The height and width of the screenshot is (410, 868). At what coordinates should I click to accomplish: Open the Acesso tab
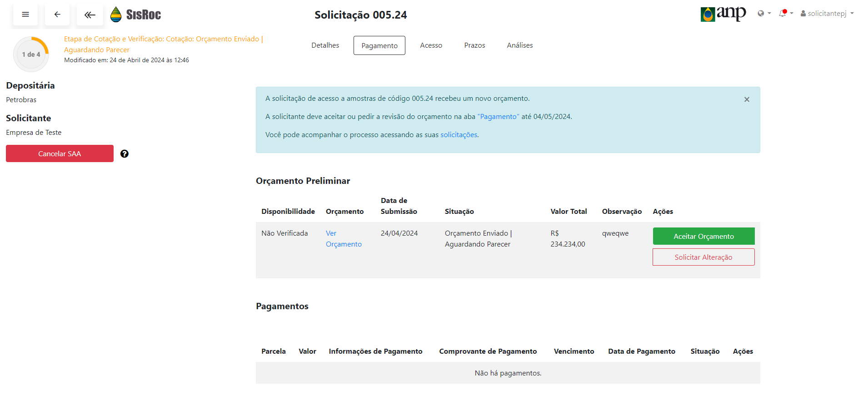[x=431, y=45]
